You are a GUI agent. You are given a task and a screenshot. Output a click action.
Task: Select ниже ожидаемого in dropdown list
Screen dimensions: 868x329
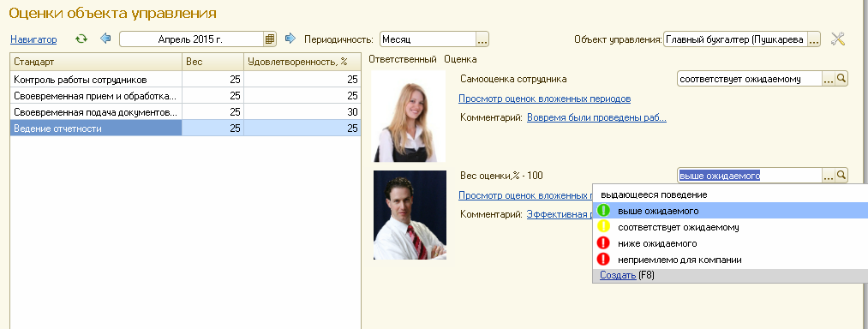click(x=730, y=243)
